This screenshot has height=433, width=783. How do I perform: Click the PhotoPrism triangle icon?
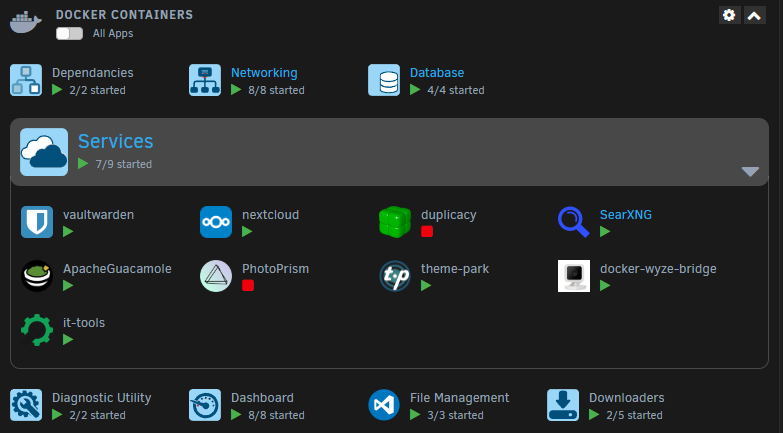[216, 276]
